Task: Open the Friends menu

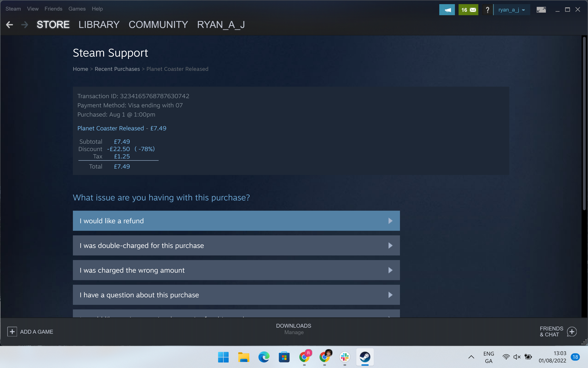Action: 53,9
